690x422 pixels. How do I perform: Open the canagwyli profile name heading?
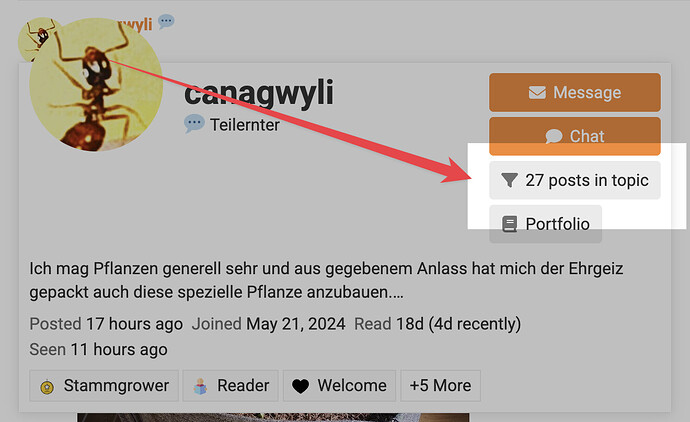coord(259,92)
